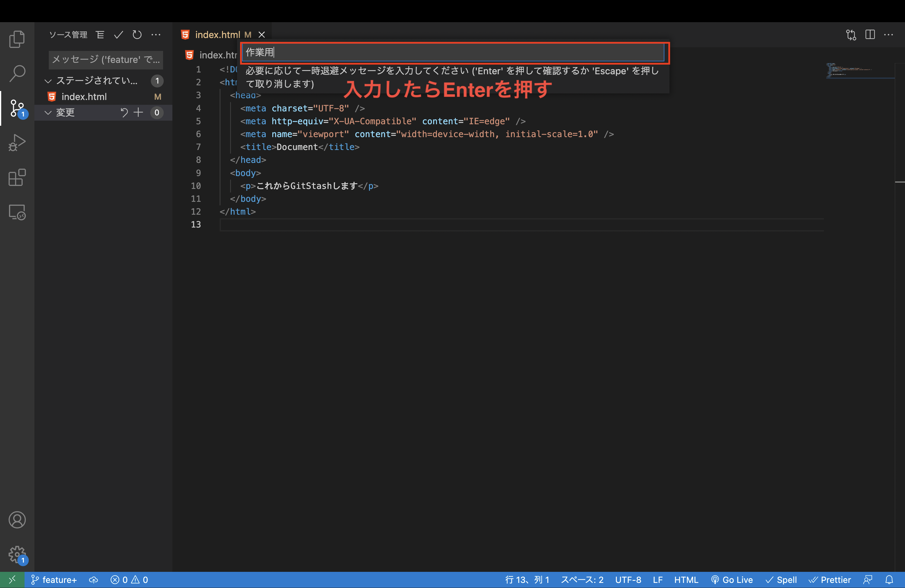Open the Run and Debug view
Viewport: 905px width, 588px height.
click(x=17, y=143)
